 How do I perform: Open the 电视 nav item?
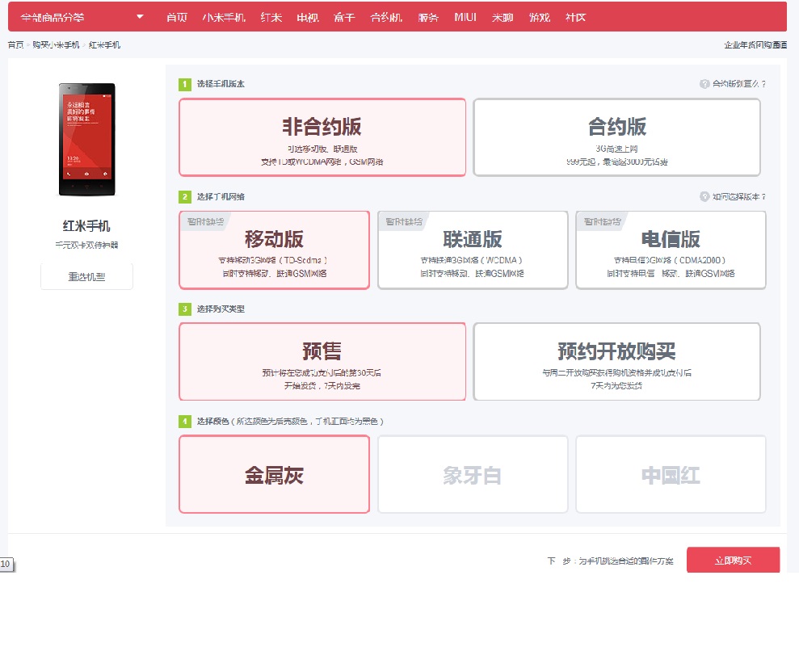click(x=308, y=17)
